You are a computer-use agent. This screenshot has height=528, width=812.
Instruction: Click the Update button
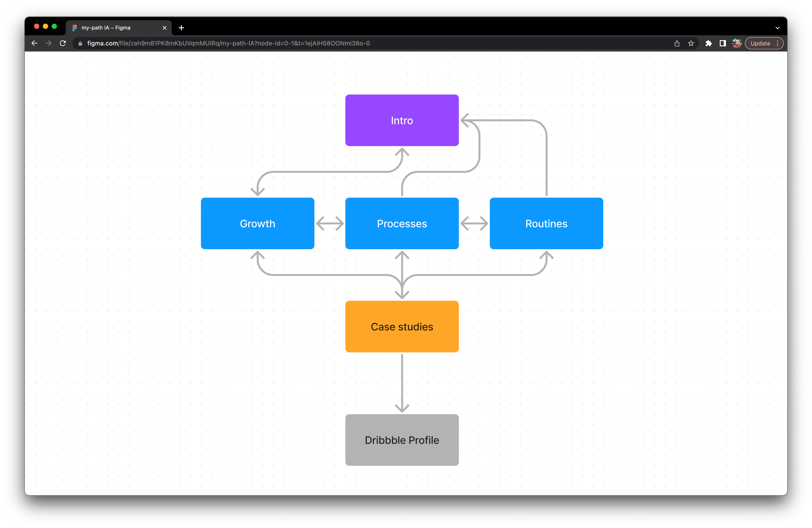(761, 43)
